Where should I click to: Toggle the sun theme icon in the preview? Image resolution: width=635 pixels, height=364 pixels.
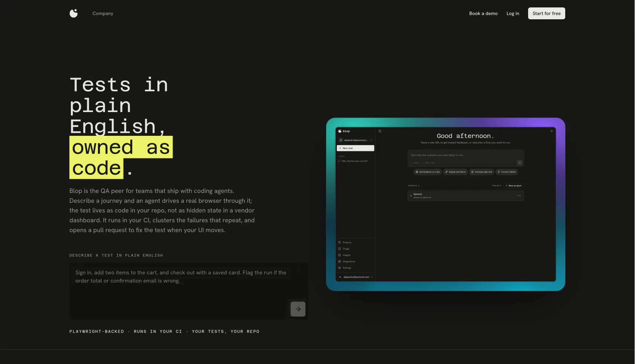[x=551, y=131]
